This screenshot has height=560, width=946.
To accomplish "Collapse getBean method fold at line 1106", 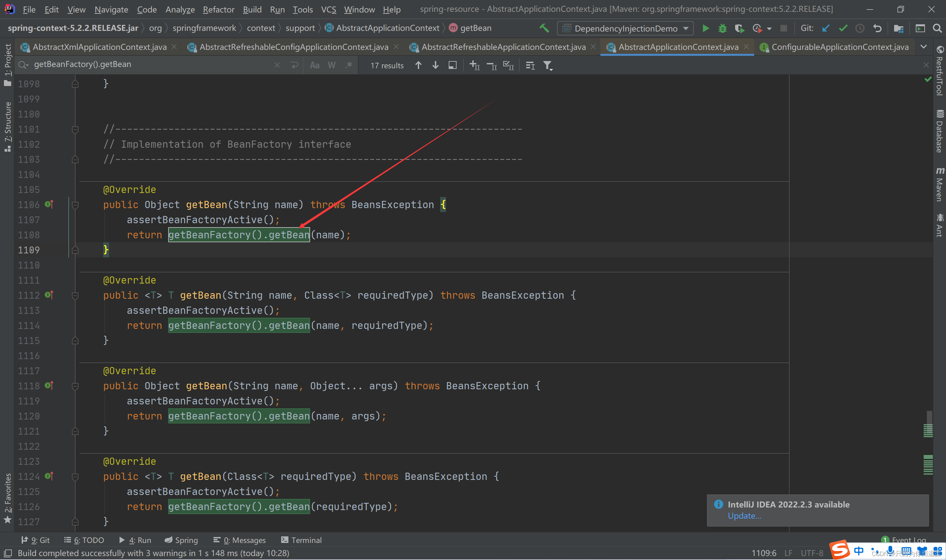I will click(x=75, y=205).
